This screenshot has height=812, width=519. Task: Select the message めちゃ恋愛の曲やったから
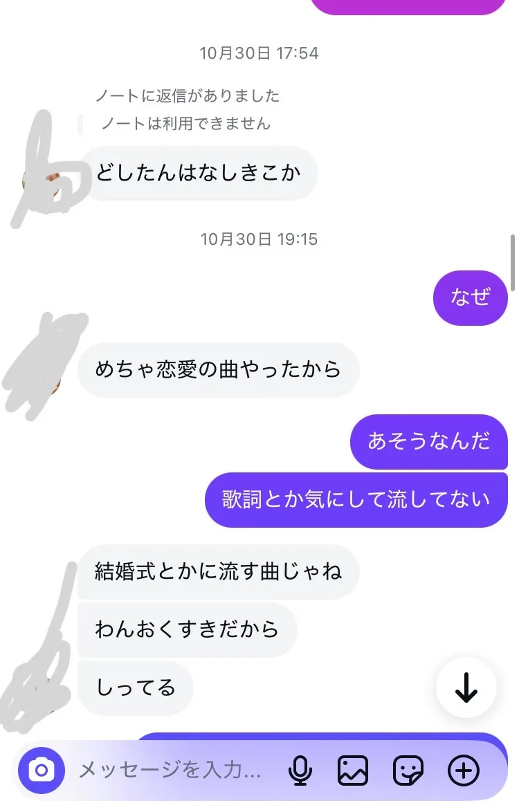[218, 370]
